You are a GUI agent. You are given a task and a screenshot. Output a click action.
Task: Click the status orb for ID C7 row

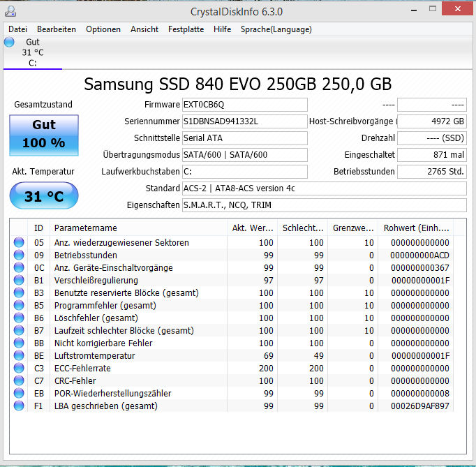click(19, 380)
